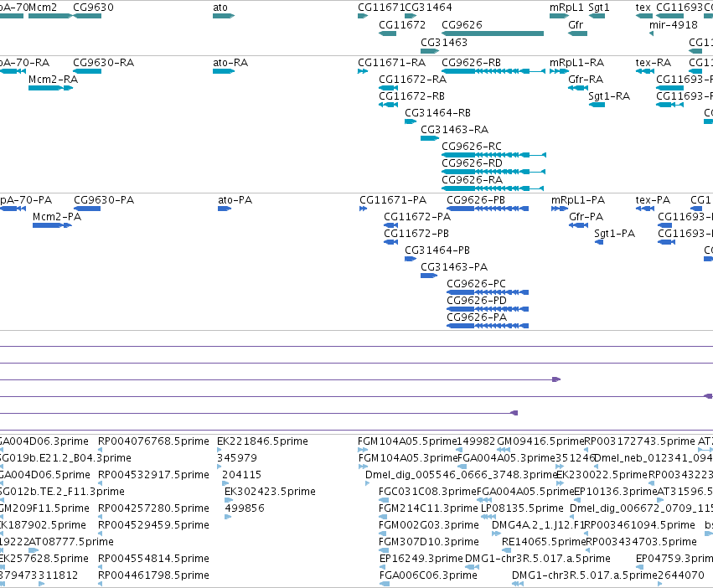Select the 'CG9626-PB' protein label
Image resolution: width=713 pixels, height=588 pixels.
476,200
